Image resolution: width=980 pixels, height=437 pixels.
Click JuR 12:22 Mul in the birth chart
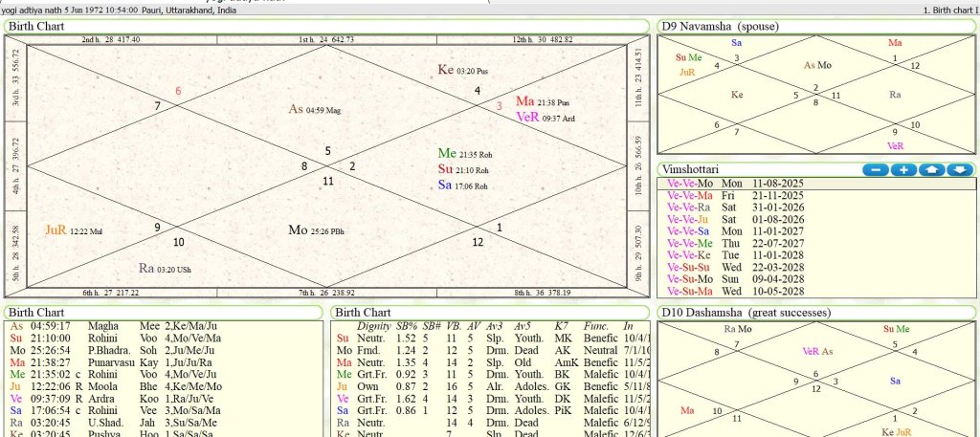click(74, 230)
